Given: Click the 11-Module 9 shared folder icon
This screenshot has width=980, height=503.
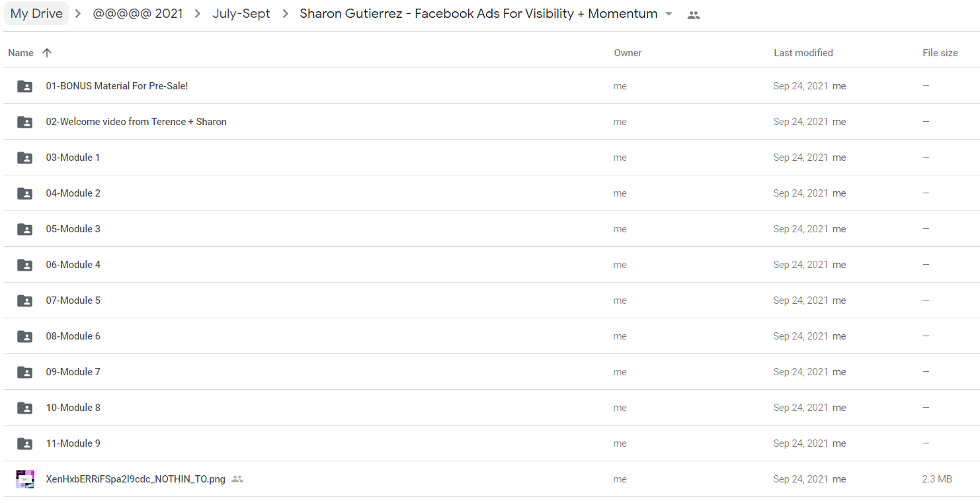Looking at the screenshot, I should coord(24,443).
